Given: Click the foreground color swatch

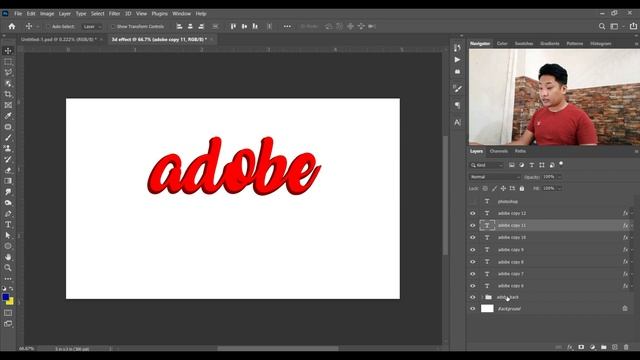Looking at the screenshot, I should click(x=5, y=297).
